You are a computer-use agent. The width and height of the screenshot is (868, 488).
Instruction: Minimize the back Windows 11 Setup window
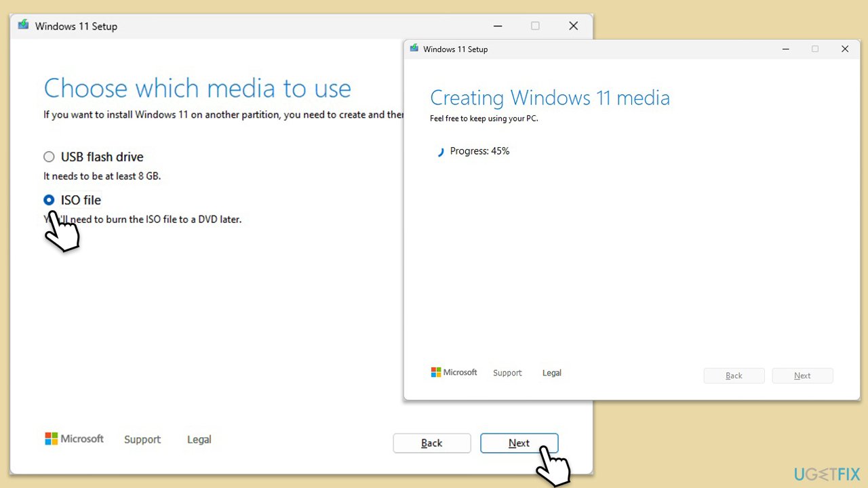click(498, 26)
